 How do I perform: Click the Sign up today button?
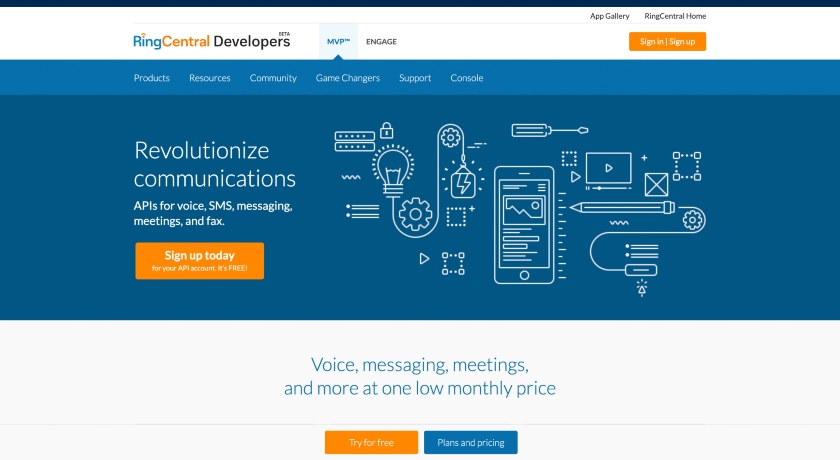[x=199, y=261]
